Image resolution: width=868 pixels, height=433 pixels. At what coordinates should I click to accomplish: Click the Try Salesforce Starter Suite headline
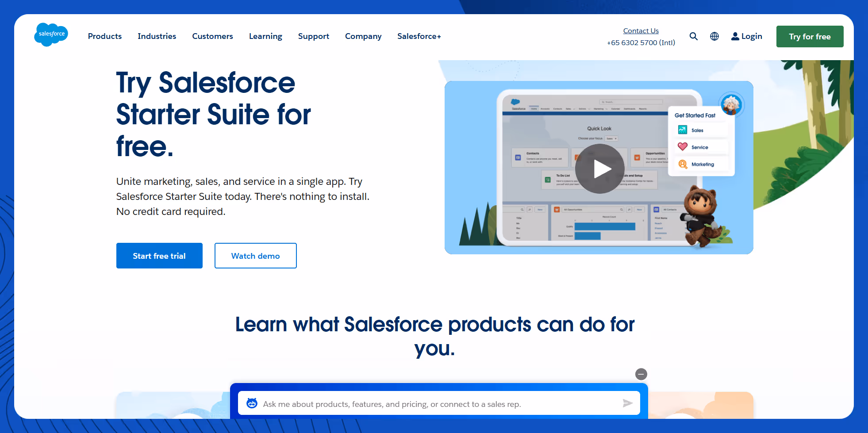[214, 114]
